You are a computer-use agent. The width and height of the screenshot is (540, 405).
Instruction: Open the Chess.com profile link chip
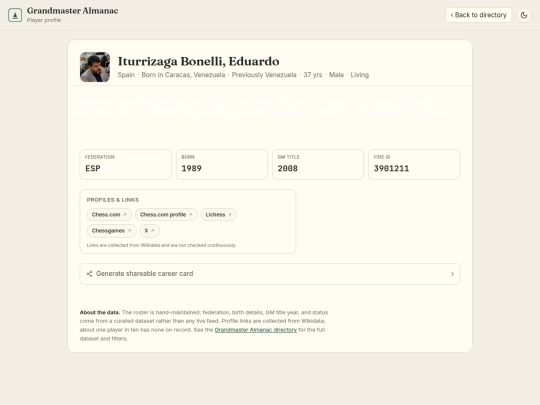click(x=166, y=215)
